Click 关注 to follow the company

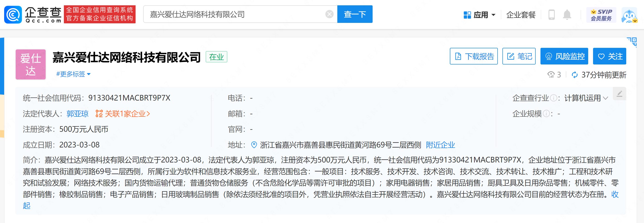(x=609, y=56)
